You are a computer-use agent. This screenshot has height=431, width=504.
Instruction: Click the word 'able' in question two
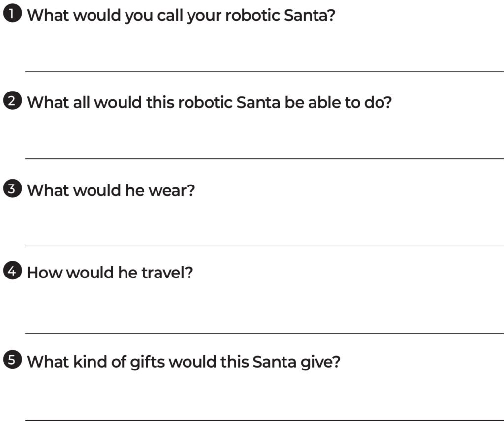(x=327, y=103)
